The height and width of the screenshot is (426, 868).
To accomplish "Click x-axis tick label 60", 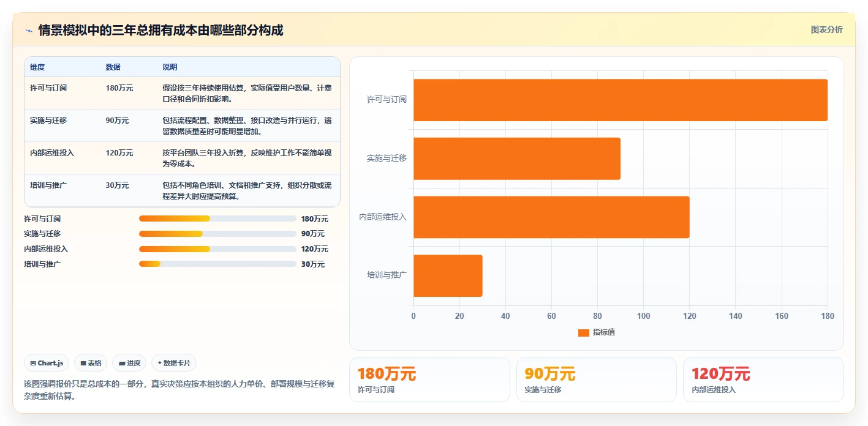I will coord(551,316).
